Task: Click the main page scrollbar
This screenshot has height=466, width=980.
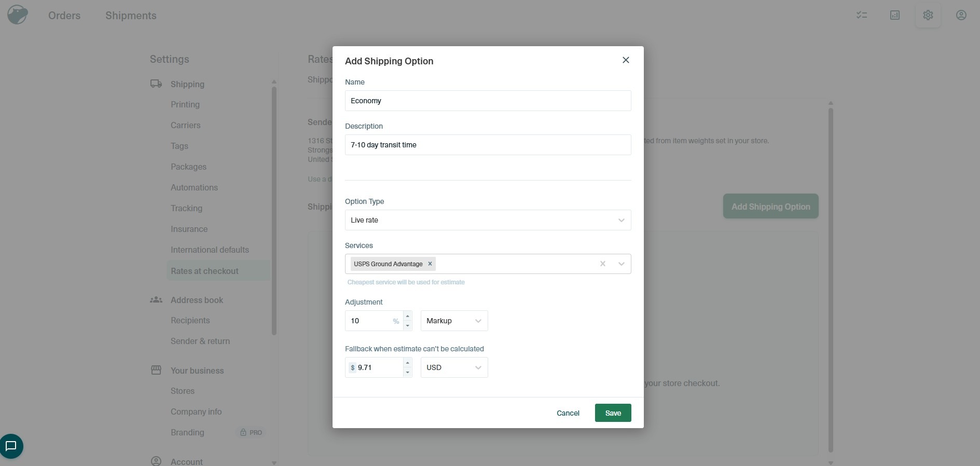Action: 831,279
